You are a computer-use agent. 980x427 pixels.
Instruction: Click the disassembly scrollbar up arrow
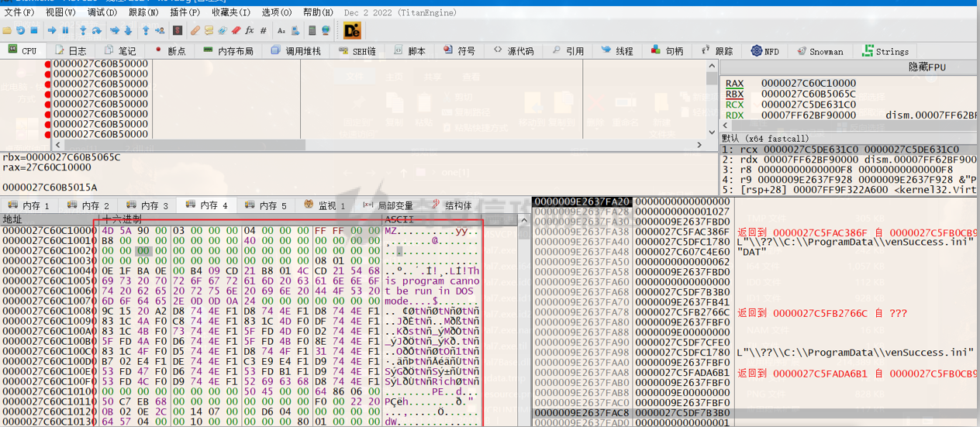click(712, 65)
